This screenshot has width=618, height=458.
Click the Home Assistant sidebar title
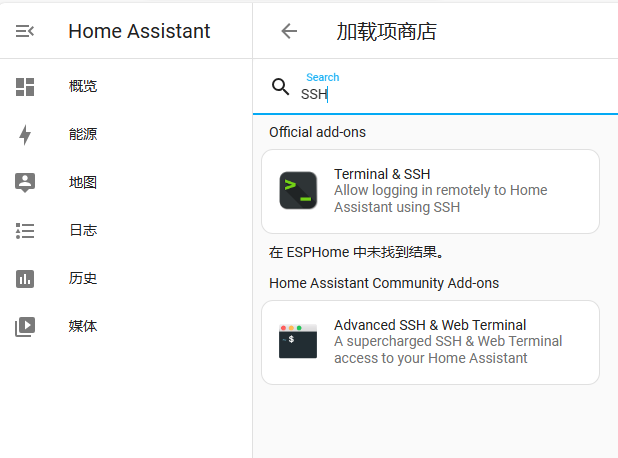(x=139, y=31)
